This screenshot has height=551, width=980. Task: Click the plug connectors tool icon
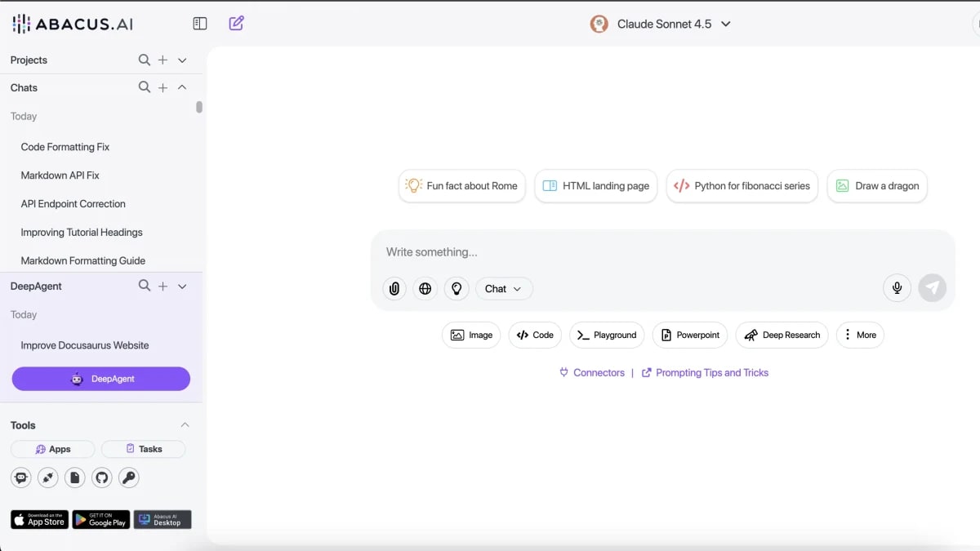click(x=48, y=478)
